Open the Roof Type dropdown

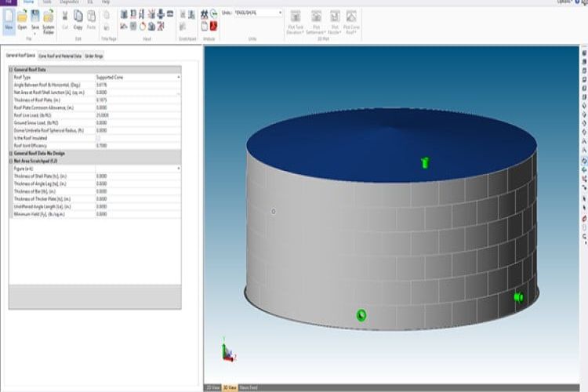[x=178, y=78]
